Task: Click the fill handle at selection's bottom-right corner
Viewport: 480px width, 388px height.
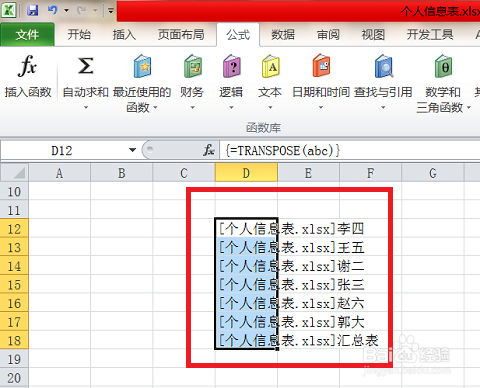Action: [277, 349]
